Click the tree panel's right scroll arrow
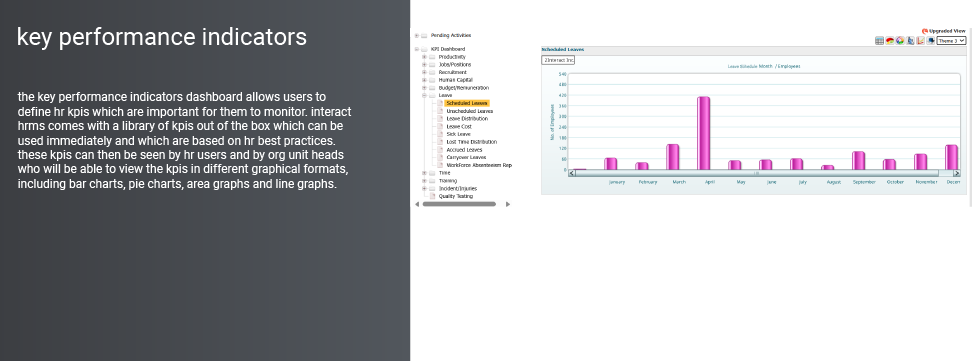Viewport: 972px width, 361px height. pyautogui.click(x=508, y=204)
